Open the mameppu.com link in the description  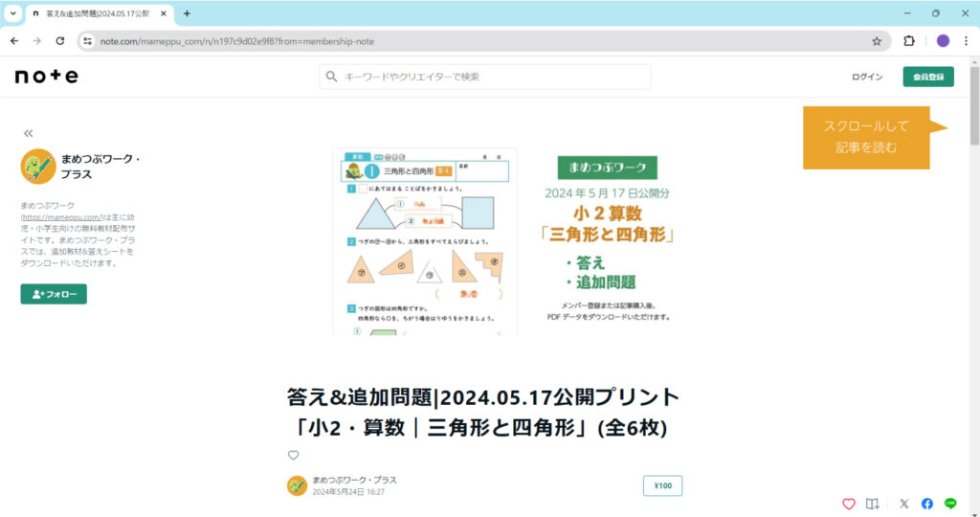click(x=62, y=217)
